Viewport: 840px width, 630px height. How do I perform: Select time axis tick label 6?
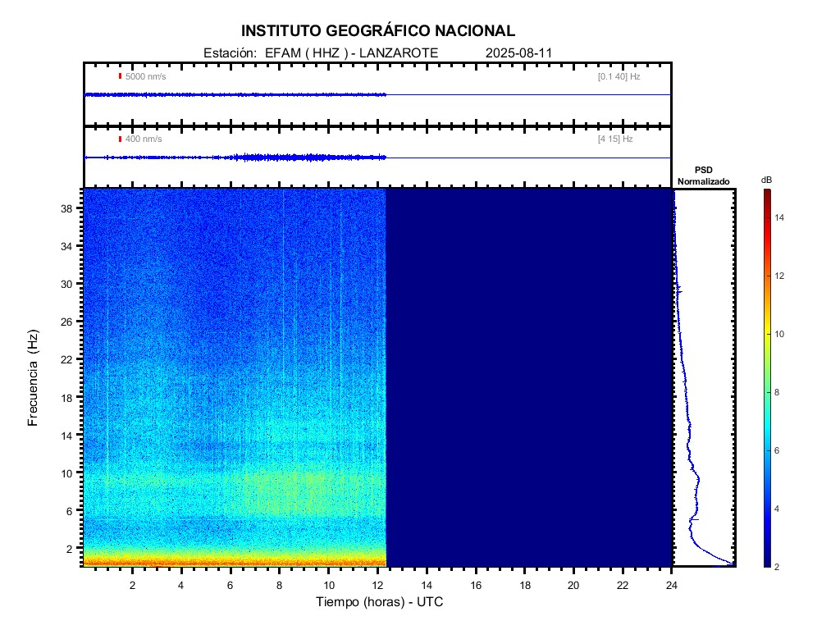(231, 586)
